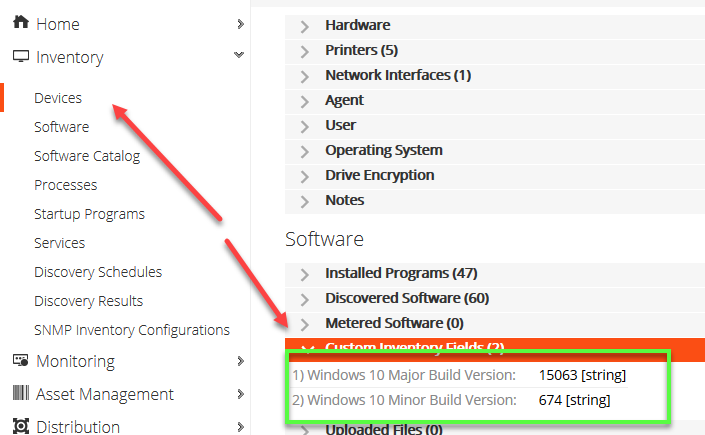Open Devices in the Inventory menu
Screen dimensions: 705x435
[58, 98]
